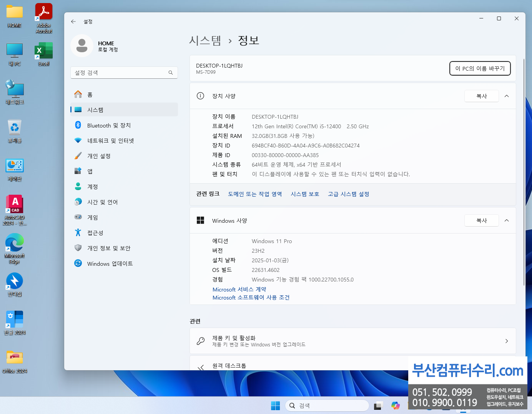Open 개인 설정 in sidebar
Image resolution: width=532 pixels, height=414 pixels.
[124, 156]
